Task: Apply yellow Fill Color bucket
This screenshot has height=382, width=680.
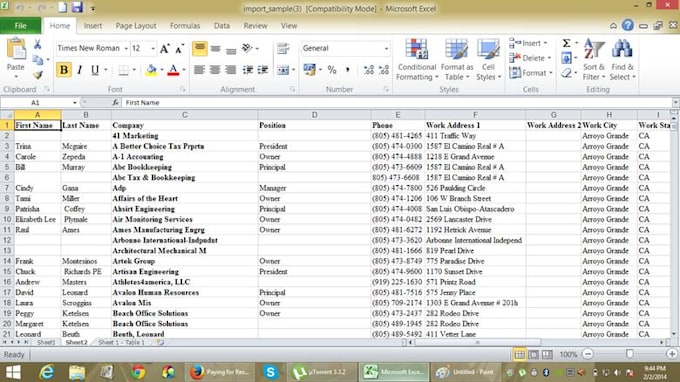Action: (x=151, y=70)
